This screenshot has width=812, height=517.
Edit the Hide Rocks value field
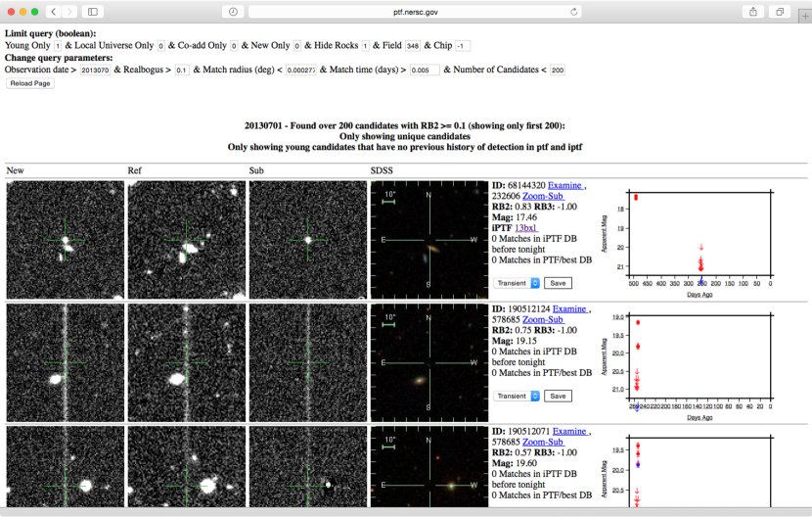pos(365,46)
